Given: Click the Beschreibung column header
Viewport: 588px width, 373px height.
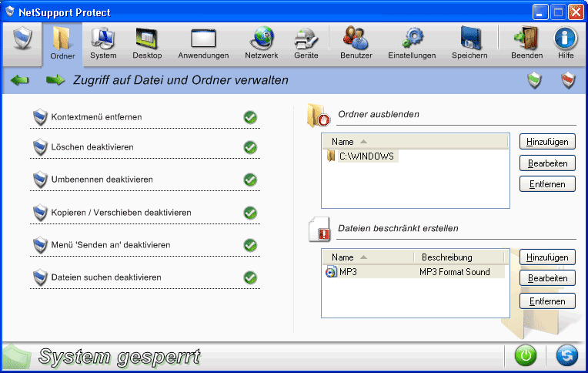Looking at the screenshot, I should click(x=459, y=257).
